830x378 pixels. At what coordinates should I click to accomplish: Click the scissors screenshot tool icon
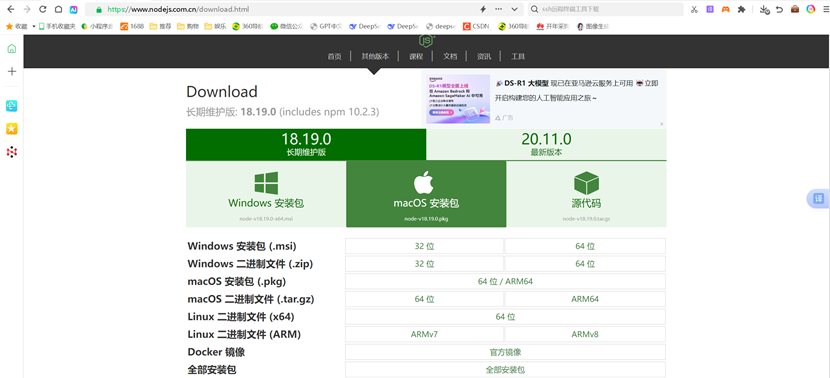click(694, 9)
